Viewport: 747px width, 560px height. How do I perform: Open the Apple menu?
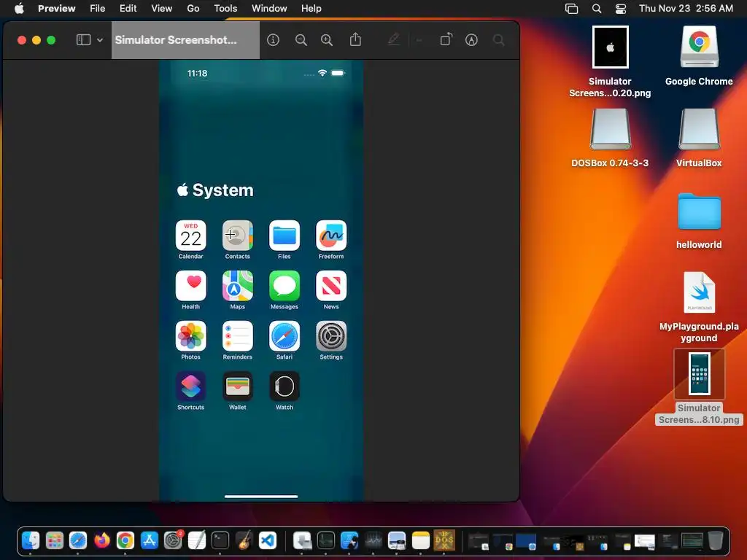(x=19, y=8)
